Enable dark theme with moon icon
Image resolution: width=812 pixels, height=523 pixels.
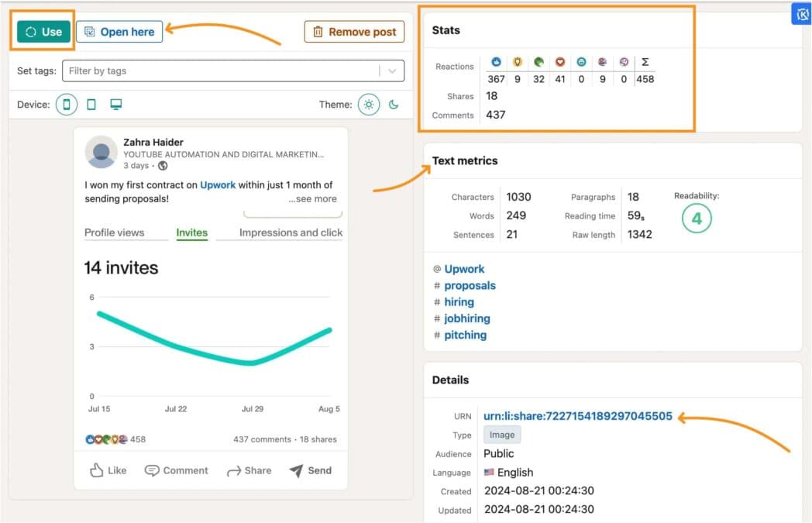click(394, 103)
